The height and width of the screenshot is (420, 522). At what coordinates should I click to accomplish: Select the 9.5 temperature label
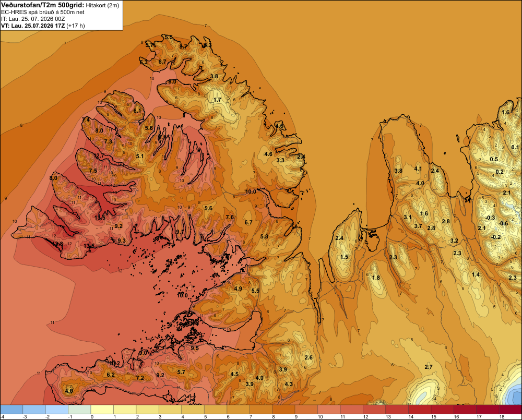[x=195, y=348]
